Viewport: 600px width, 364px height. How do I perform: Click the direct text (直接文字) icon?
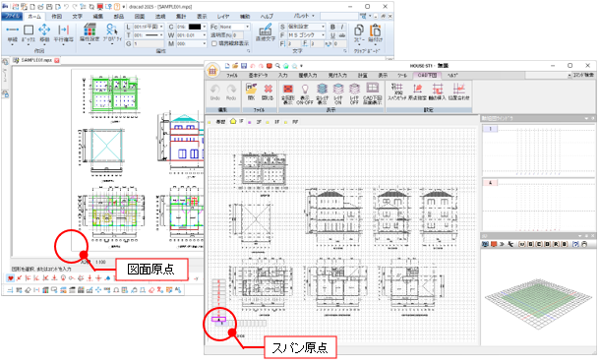(266, 32)
